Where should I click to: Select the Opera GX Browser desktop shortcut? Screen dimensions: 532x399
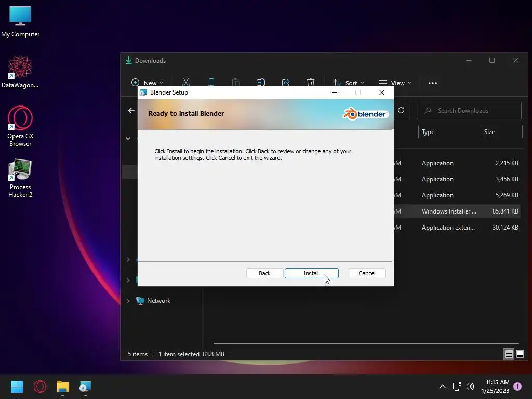(20, 126)
